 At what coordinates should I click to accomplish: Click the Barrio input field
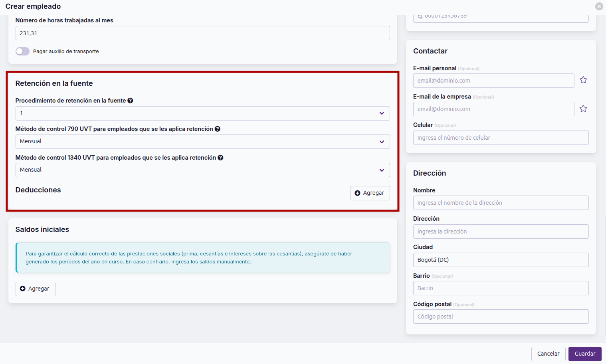[x=501, y=288]
